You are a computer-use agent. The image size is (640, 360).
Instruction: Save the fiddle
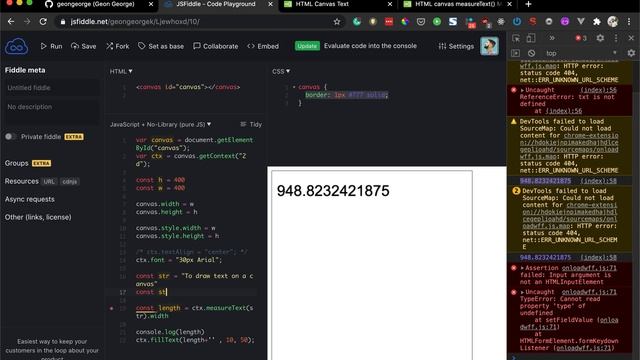[84, 46]
